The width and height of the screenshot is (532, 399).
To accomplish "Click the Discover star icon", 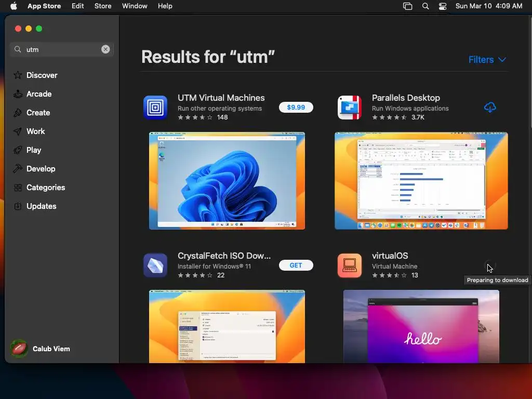I will 18,75.
